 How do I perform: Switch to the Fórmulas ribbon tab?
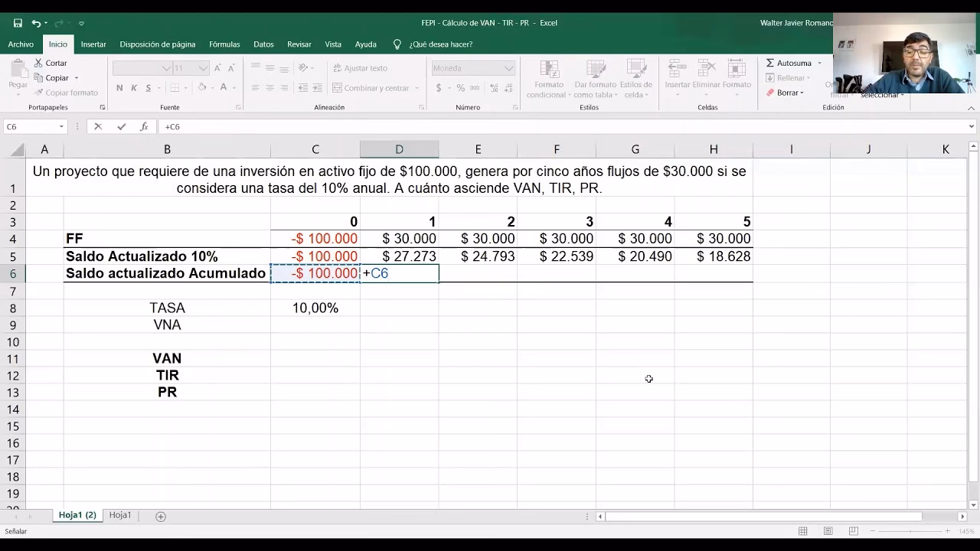click(x=224, y=44)
